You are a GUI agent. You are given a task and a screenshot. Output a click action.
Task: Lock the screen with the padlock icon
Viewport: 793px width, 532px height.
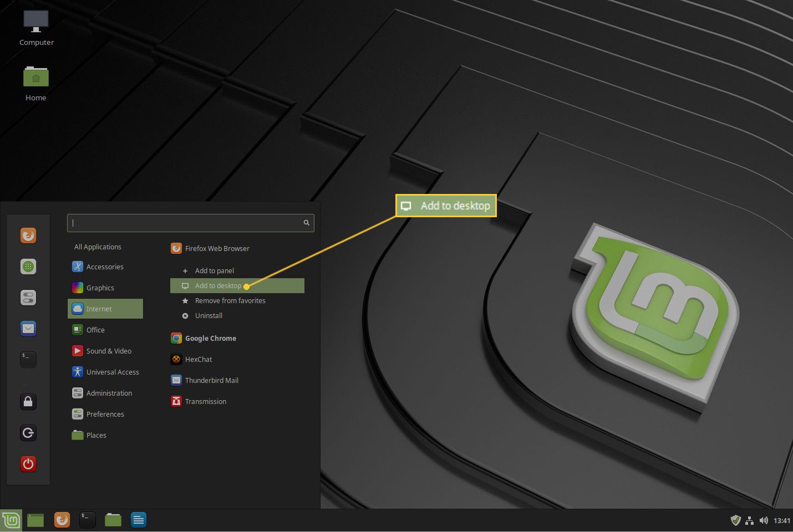pyautogui.click(x=28, y=402)
